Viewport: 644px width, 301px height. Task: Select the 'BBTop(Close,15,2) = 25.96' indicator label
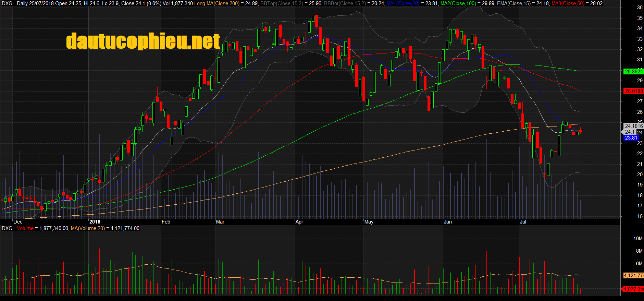(x=291, y=3)
